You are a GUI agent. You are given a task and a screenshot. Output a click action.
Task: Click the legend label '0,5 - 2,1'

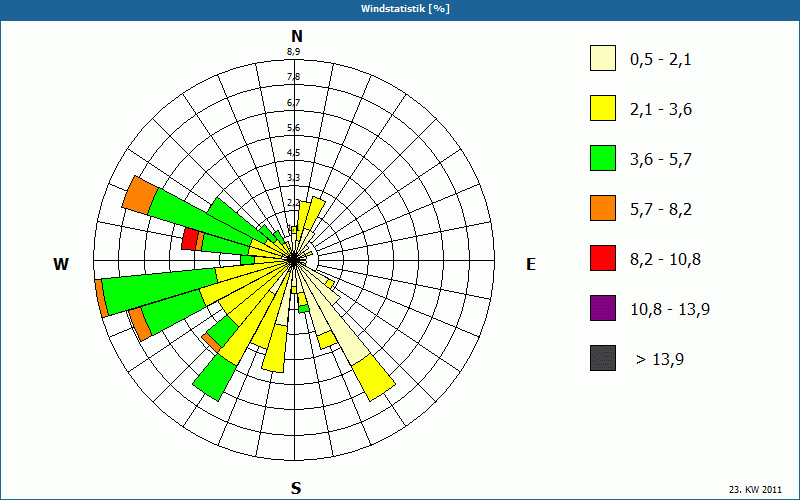(x=661, y=60)
